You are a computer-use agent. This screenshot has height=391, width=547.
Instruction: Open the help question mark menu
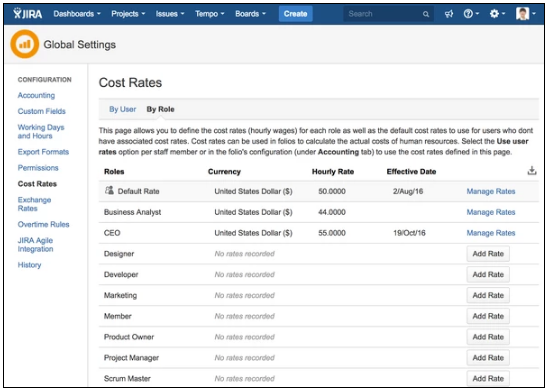point(471,14)
